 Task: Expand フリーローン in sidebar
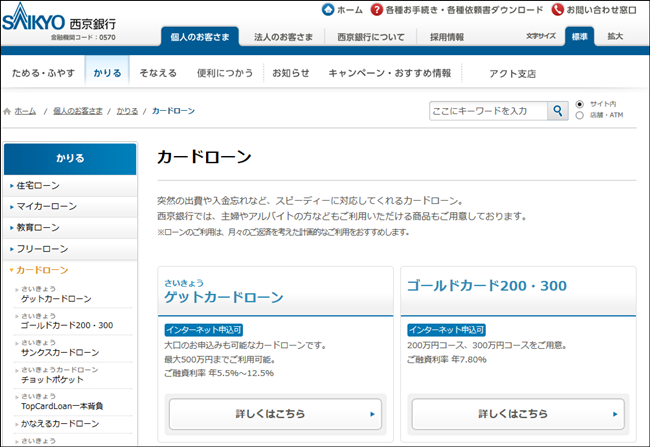[70, 249]
